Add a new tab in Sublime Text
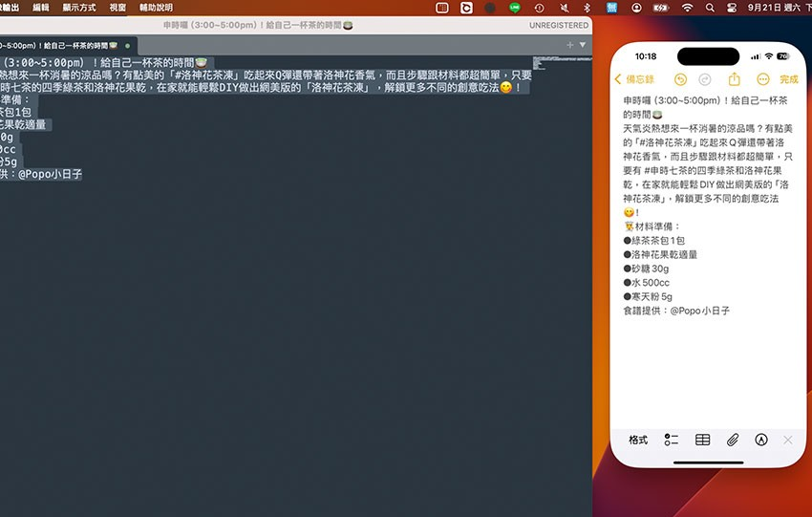Image resolution: width=812 pixels, height=517 pixels. 569,45
